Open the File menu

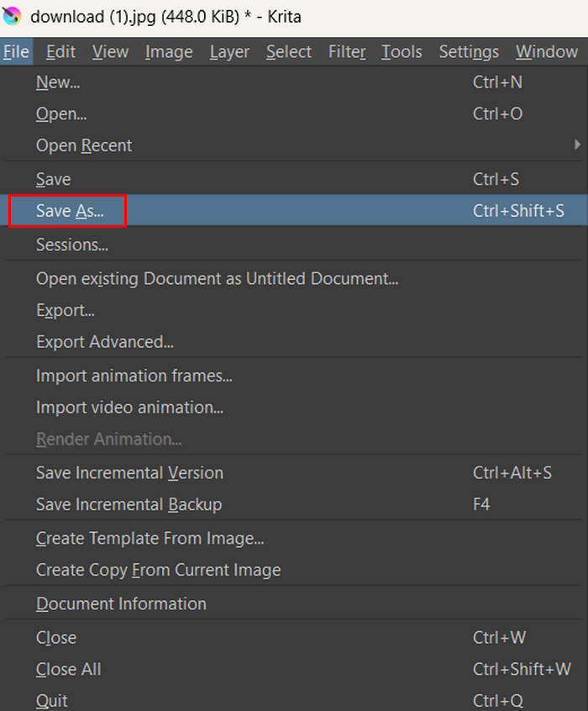[x=16, y=52]
